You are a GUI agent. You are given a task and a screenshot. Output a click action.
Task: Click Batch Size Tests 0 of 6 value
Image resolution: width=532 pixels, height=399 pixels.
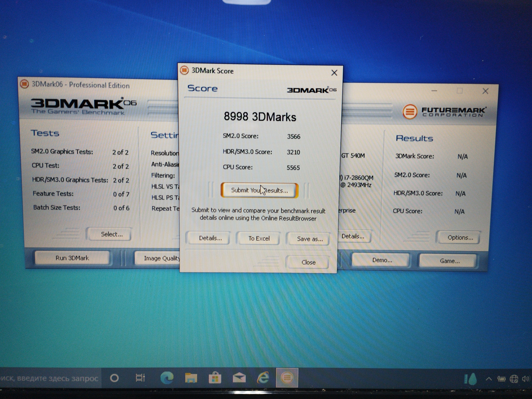click(121, 208)
